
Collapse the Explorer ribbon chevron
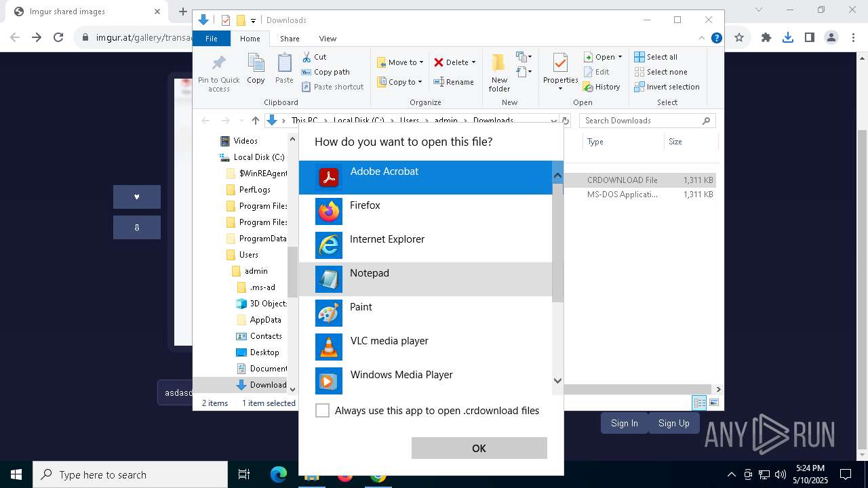702,39
